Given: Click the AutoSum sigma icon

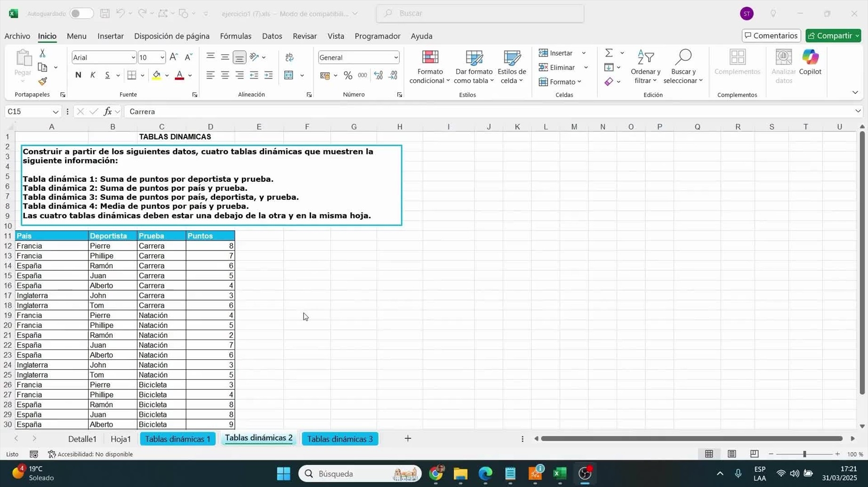Looking at the screenshot, I should (x=609, y=53).
